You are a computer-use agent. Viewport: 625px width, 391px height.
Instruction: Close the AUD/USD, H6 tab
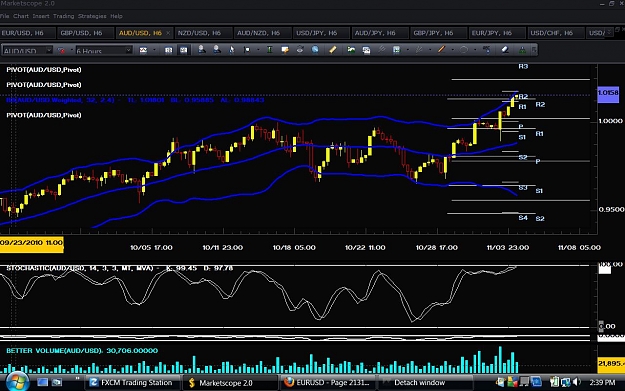[168, 33]
